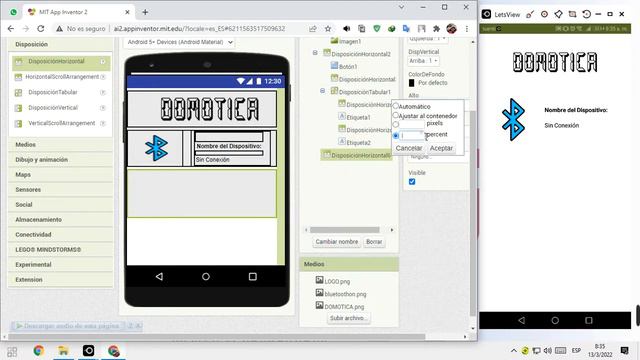Expand Dibujo y animación palette section
The width and height of the screenshot is (640, 360).
click(61, 160)
